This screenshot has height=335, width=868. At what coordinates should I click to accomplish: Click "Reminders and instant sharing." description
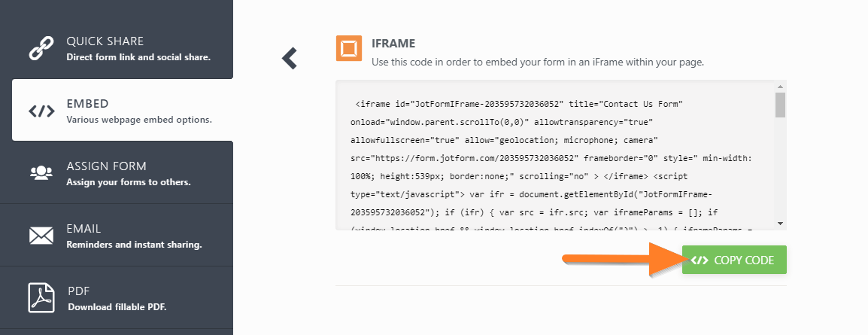(x=134, y=245)
